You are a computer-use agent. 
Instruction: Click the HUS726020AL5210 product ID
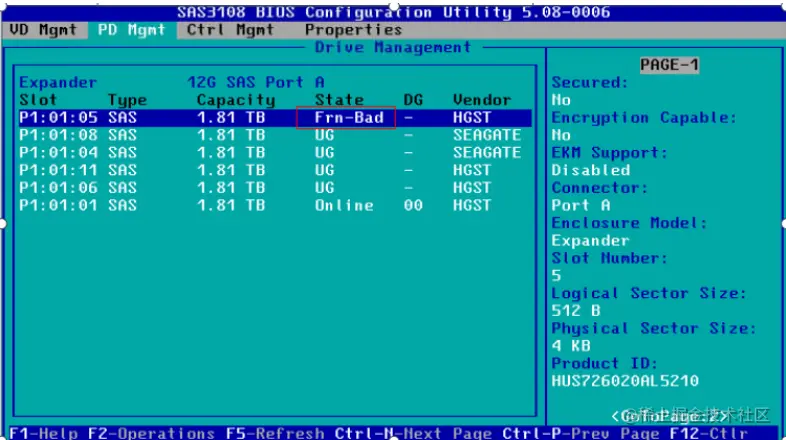tap(625, 381)
